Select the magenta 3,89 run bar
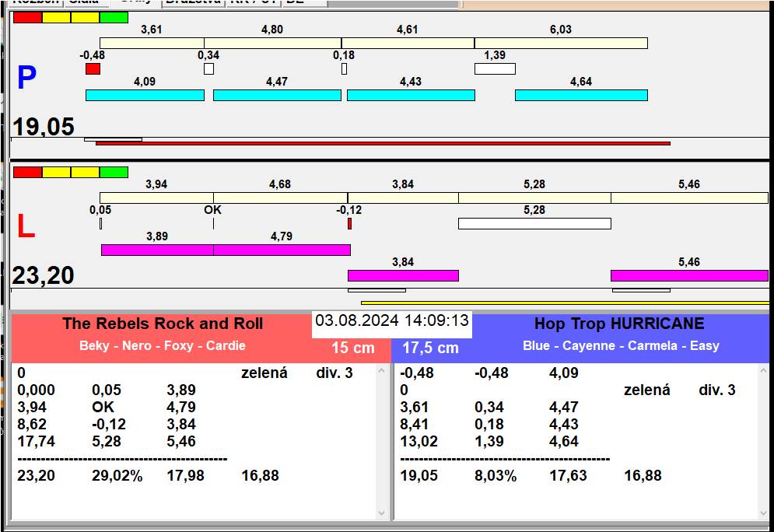Screen dimensions: 774x532 (x=157, y=250)
